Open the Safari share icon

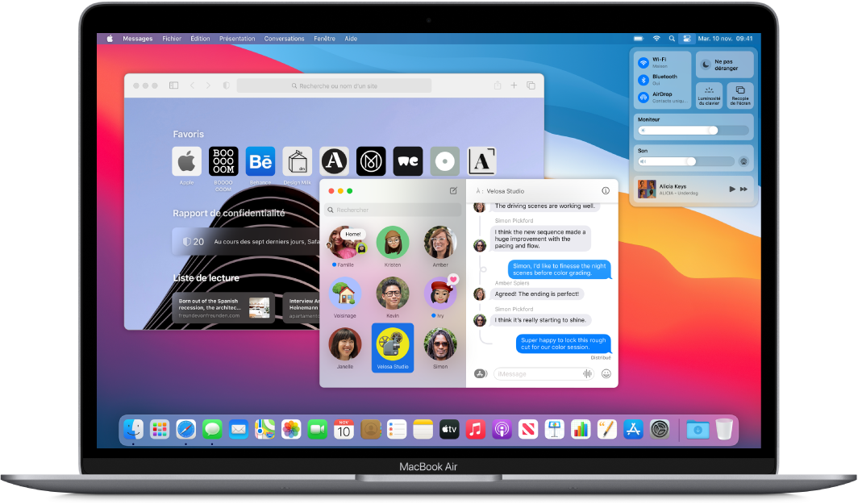(x=496, y=85)
